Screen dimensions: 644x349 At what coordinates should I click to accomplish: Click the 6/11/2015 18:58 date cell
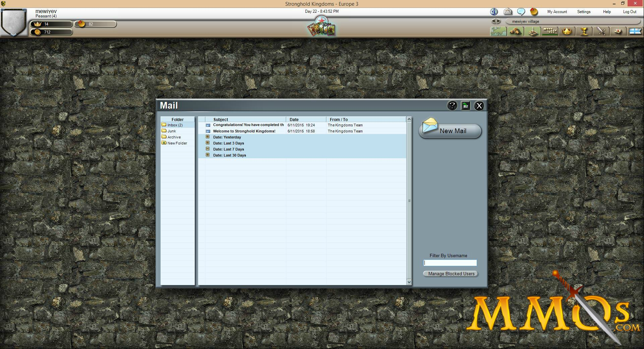point(301,131)
